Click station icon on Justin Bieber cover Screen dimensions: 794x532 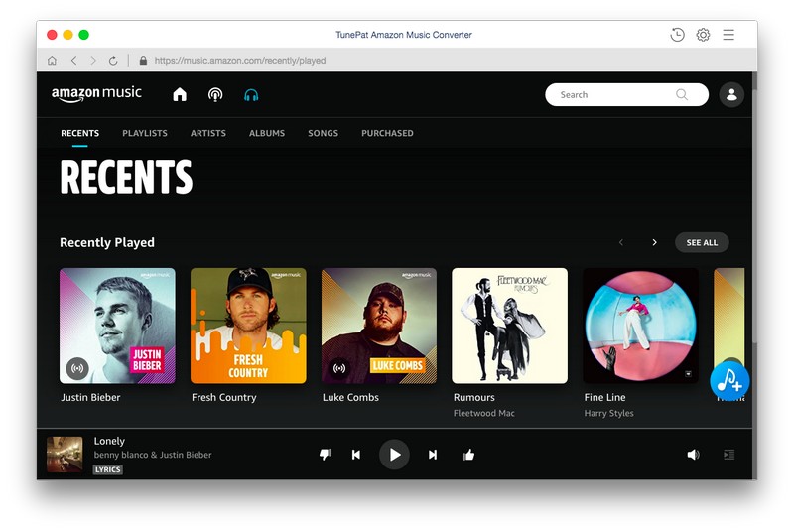77,368
